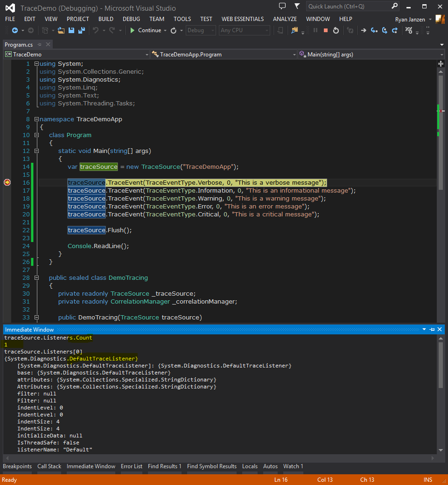The image size is (448, 485).
Task: Collapse the DemoTracing class block
Action: pyautogui.click(x=36, y=278)
